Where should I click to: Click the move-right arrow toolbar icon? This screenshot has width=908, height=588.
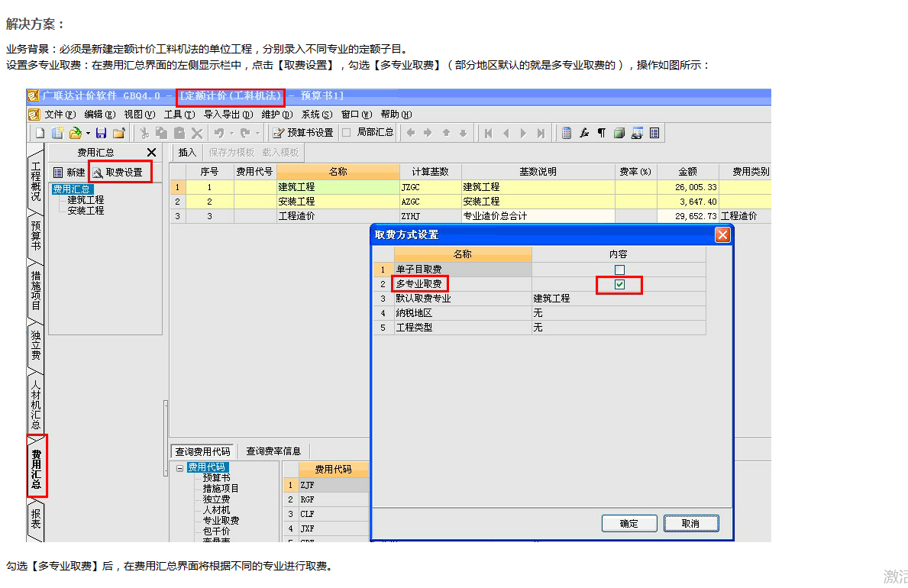point(428,133)
